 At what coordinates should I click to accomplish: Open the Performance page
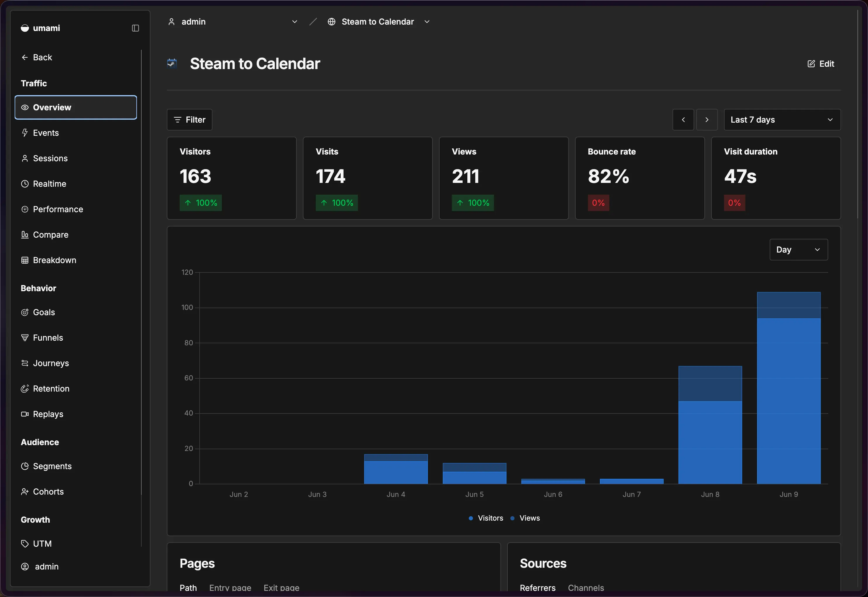point(76,209)
